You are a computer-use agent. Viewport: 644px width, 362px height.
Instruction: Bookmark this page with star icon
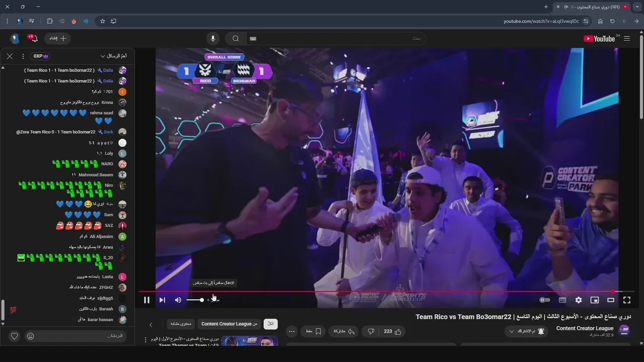click(x=103, y=21)
